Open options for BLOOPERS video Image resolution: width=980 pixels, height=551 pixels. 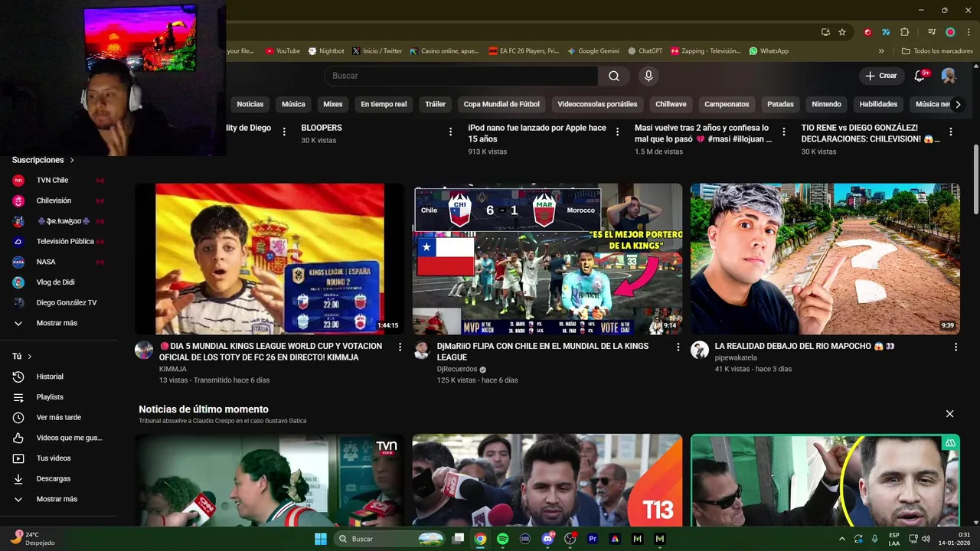(450, 132)
